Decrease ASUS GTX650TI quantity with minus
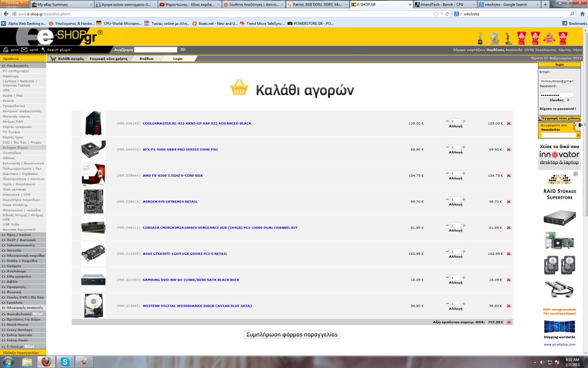 click(x=447, y=251)
